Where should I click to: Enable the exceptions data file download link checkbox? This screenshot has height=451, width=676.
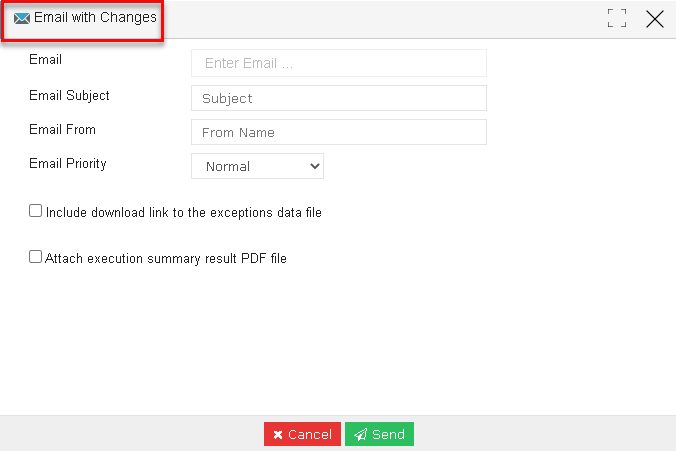pyautogui.click(x=35, y=211)
